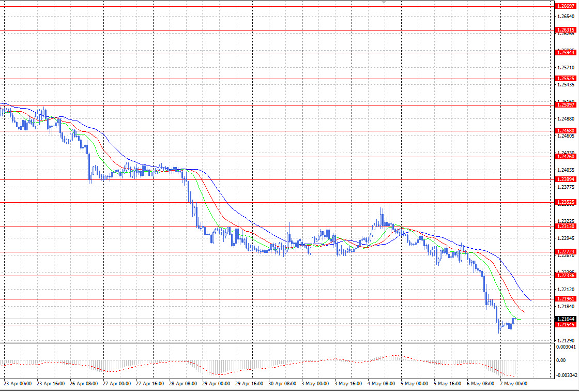
Task: Click the 1.24605 price axis value
Action: (x=566, y=136)
